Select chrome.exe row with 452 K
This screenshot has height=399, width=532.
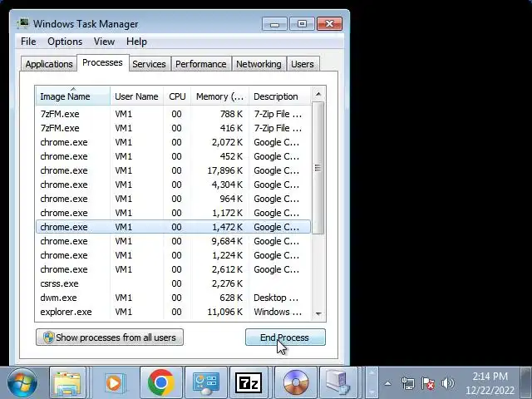(173, 156)
